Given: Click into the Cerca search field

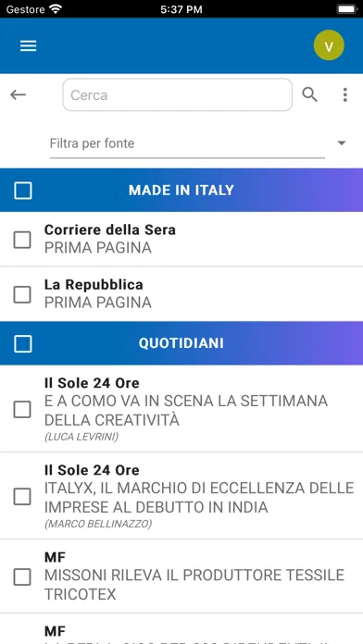Looking at the screenshot, I should (178, 95).
